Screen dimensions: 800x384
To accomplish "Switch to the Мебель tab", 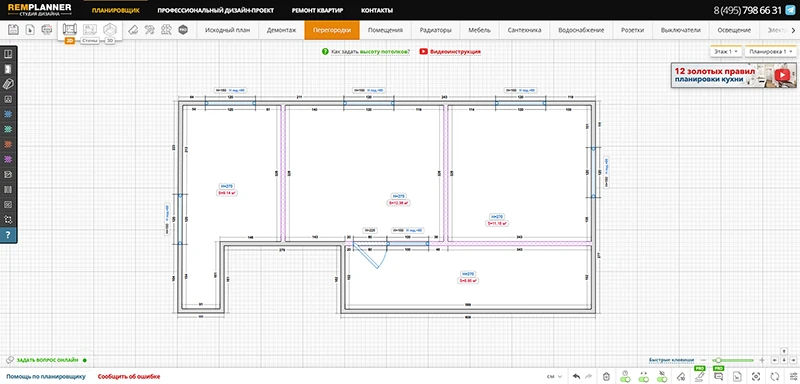I will (479, 30).
